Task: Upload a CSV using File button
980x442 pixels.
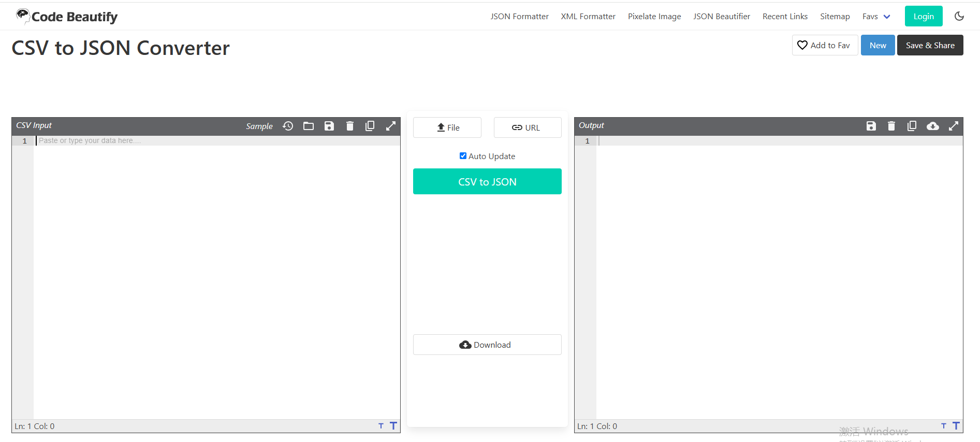Action: click(x=447, y=127)
